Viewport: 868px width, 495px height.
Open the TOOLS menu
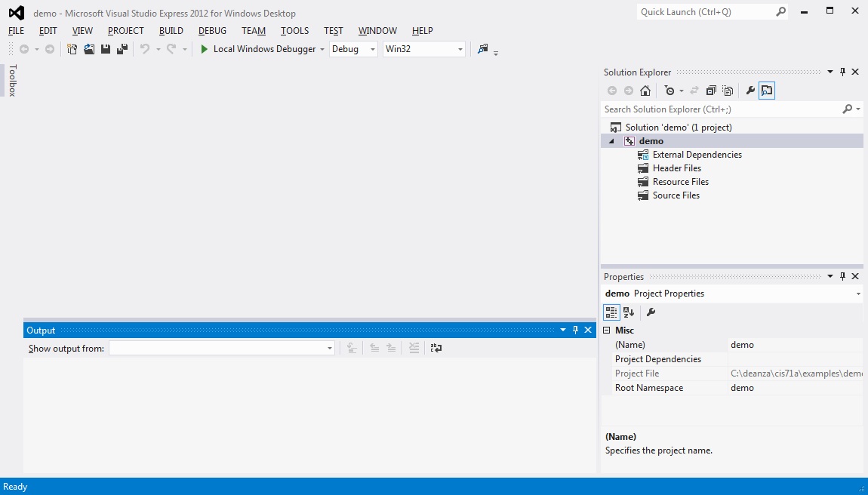tap(294, 30)
